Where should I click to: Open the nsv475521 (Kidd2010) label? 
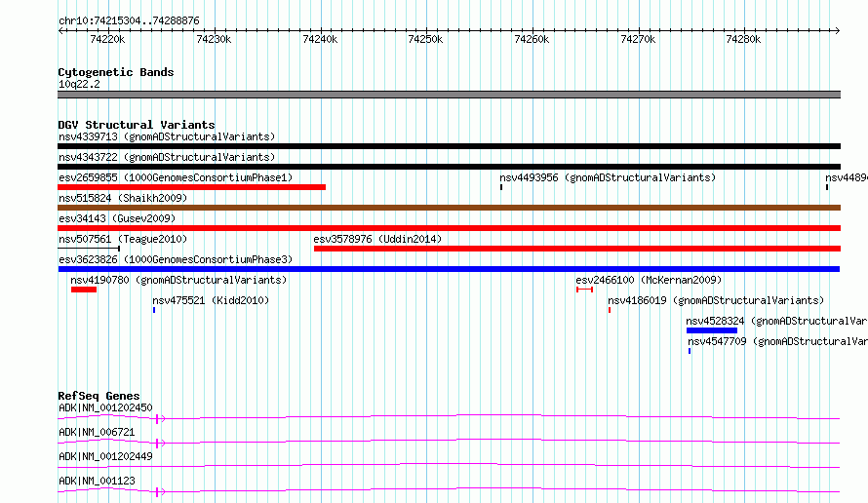point(211,300)
